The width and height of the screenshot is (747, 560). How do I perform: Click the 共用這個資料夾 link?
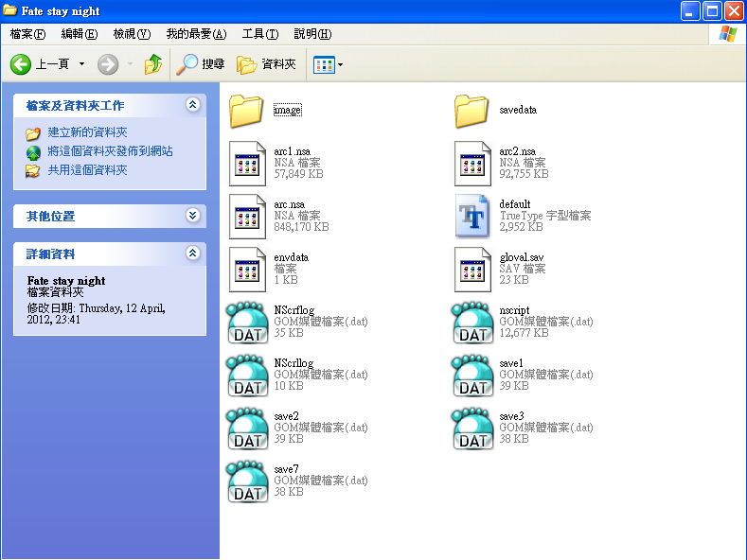pos(87,170)
